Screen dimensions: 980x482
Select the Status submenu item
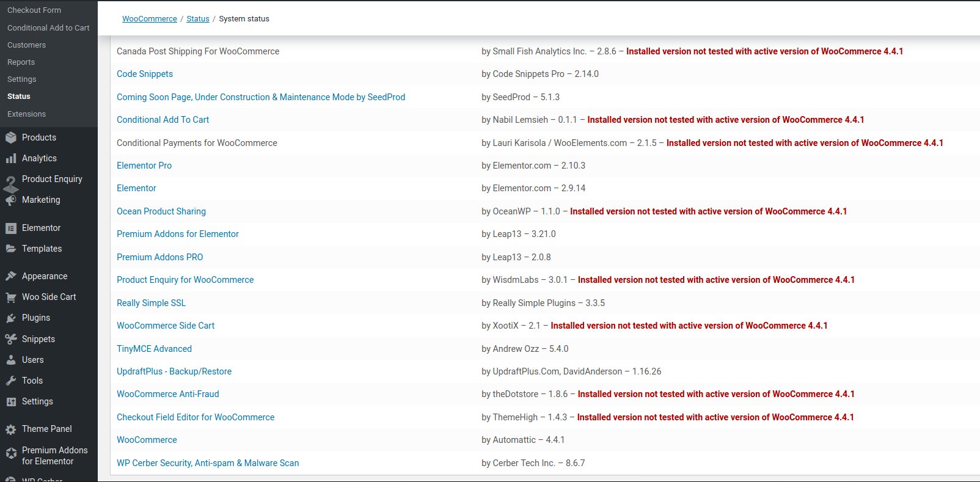(19, 97)
